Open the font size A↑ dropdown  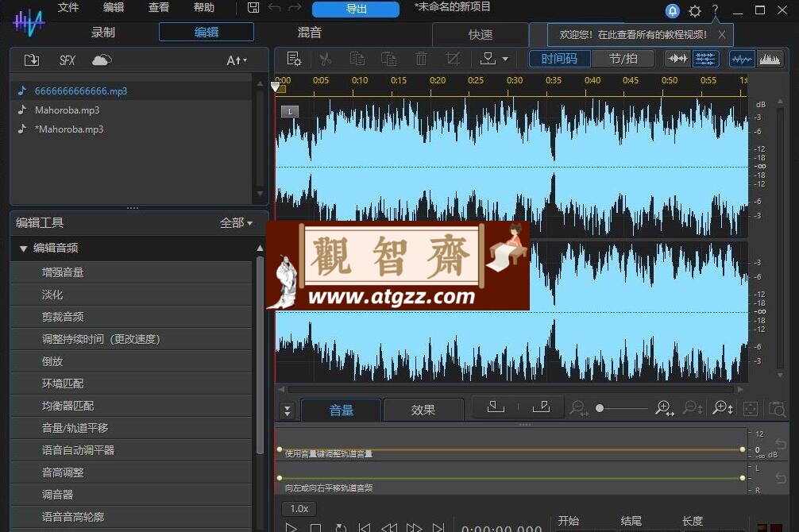tap(237, 60)
